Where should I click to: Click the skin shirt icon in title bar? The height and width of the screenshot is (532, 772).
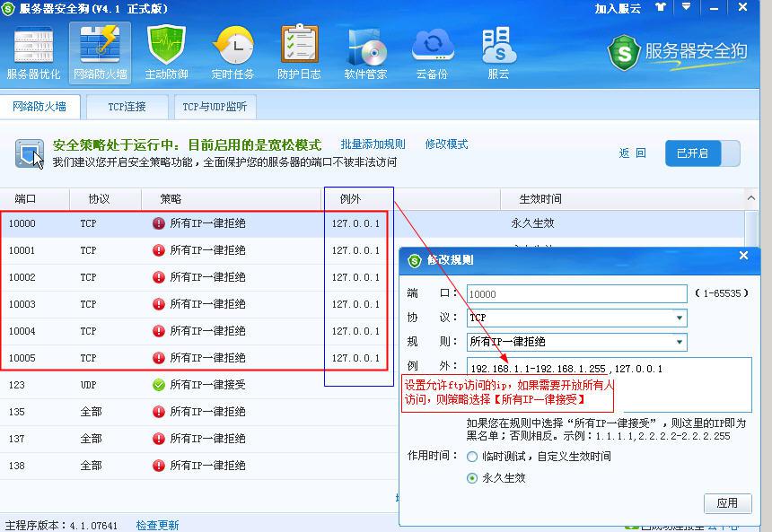tap(661, 7)
